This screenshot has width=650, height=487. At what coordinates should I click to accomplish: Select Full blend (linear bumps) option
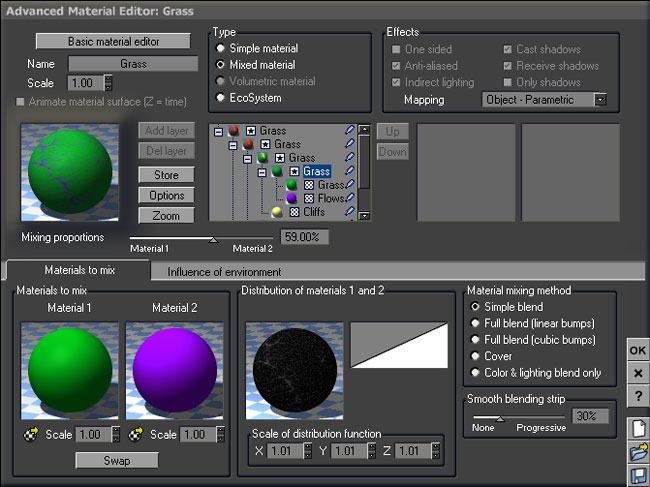[x=475, y=323]
